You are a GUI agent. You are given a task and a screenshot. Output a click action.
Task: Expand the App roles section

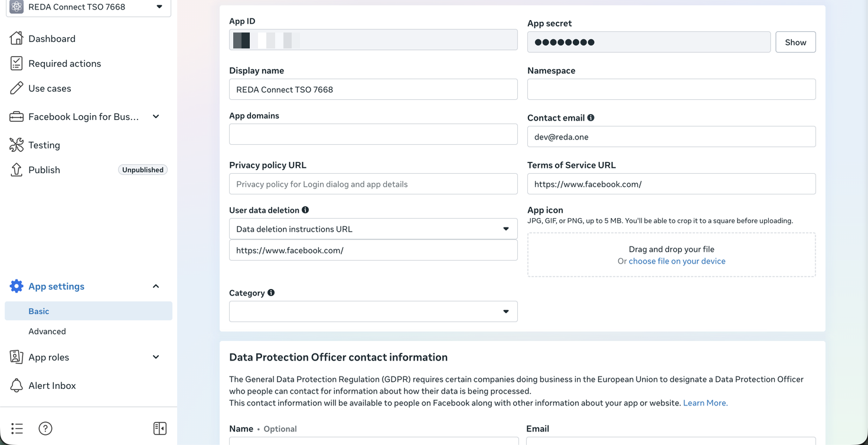click(x=156, y=357)
